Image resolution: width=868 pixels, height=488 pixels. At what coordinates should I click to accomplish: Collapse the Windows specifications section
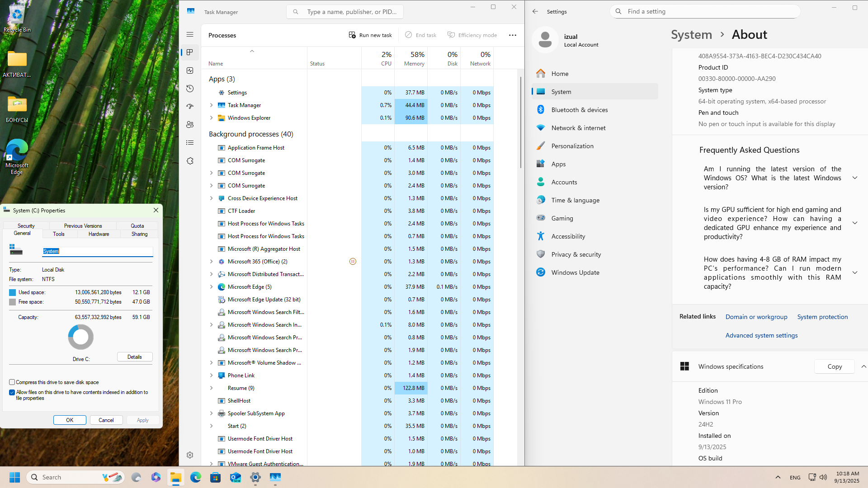tap(863, 366)
